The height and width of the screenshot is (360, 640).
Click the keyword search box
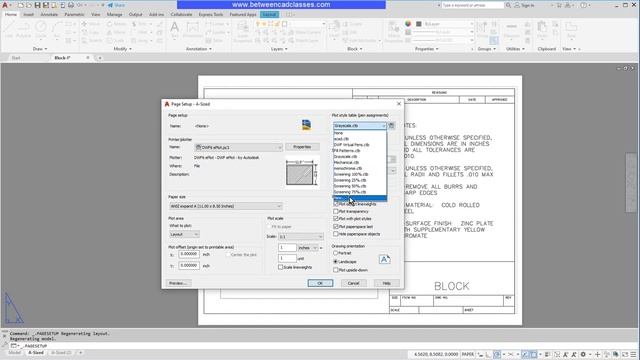click(x=473, y=5)
